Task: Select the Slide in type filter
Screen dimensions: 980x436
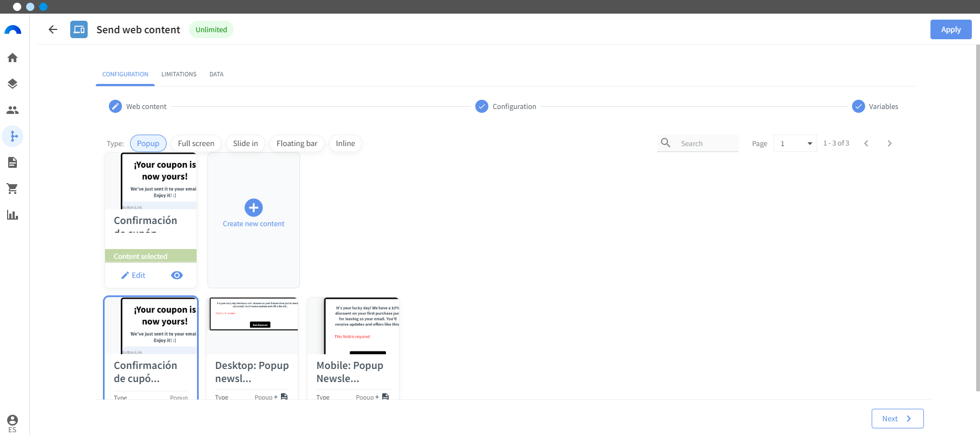Action: (x=246, y=143)
